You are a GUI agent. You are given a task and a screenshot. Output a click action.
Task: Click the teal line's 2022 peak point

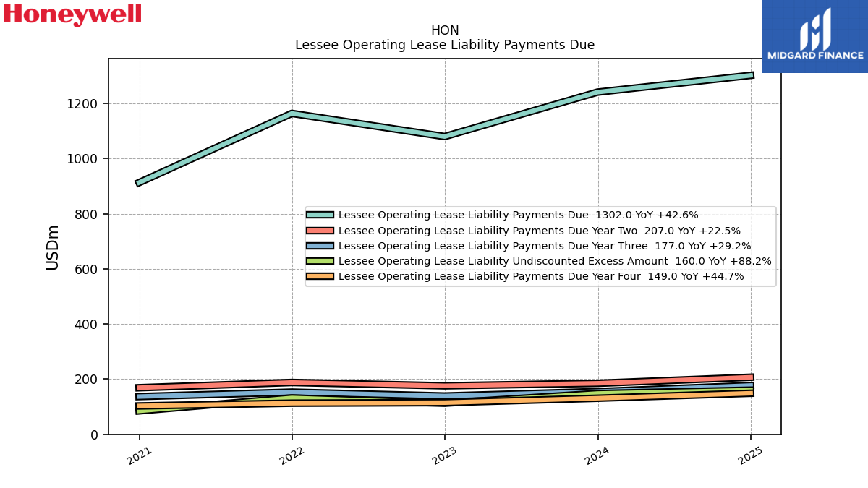point(292,113)
